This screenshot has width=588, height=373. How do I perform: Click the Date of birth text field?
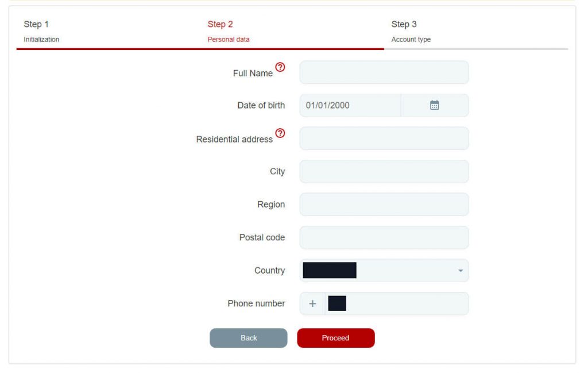(350, 105)
